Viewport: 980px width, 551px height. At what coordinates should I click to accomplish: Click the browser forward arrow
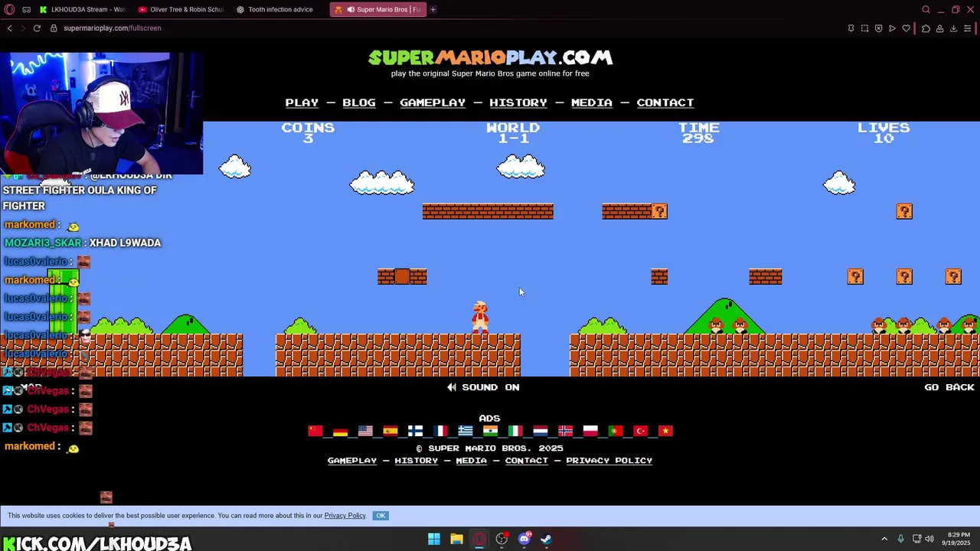coord(23,28)
